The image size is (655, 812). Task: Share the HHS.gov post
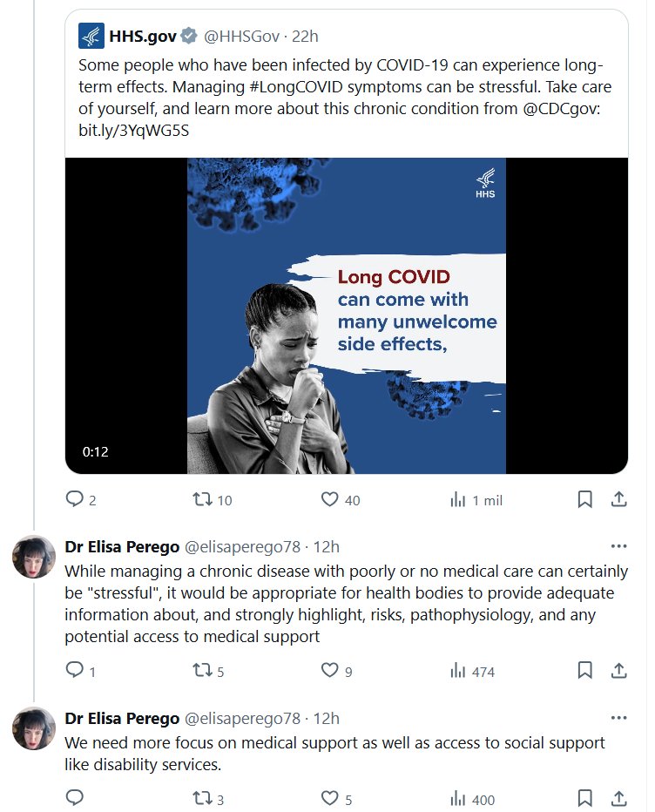click(618, 499)
